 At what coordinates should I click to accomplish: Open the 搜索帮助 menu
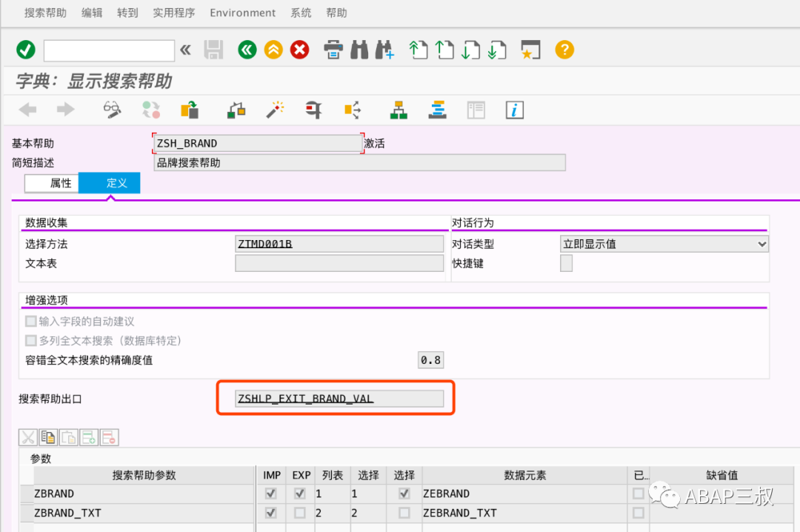click(45, 13)
